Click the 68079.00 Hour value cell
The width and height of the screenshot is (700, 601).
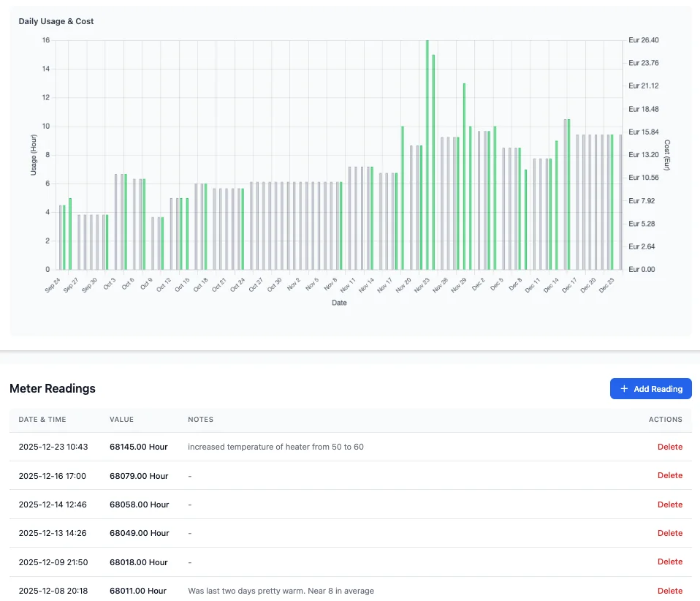point(139,476)
